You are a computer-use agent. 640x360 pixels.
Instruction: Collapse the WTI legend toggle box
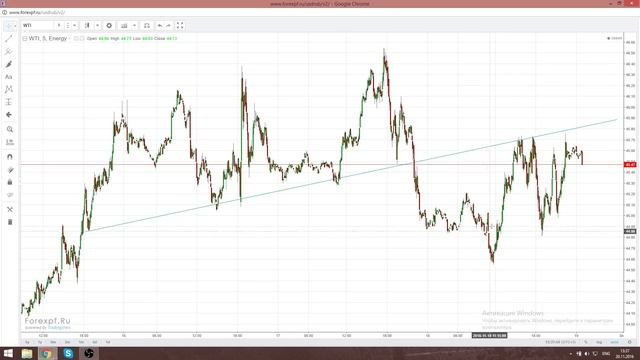click(x=25, y=38)
